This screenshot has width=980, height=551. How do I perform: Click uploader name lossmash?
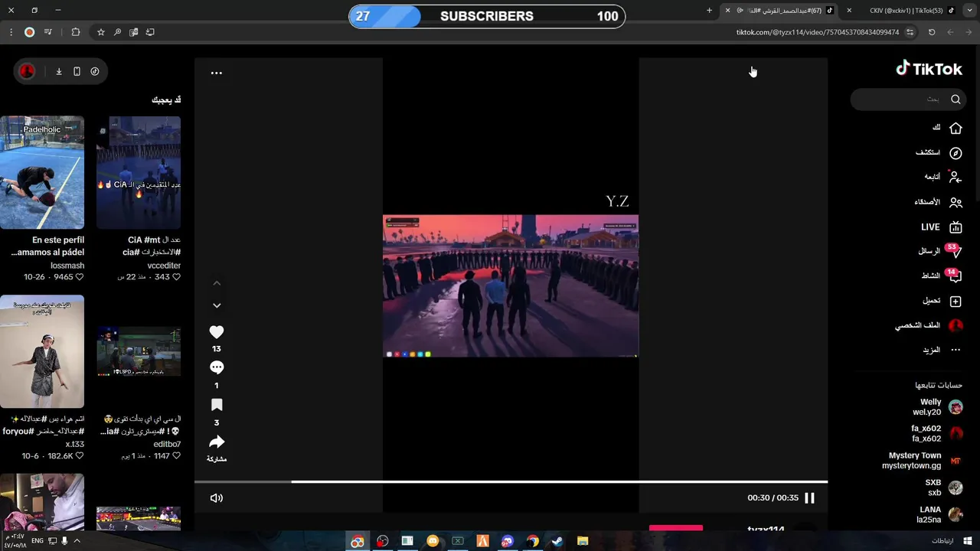[67, 266]
